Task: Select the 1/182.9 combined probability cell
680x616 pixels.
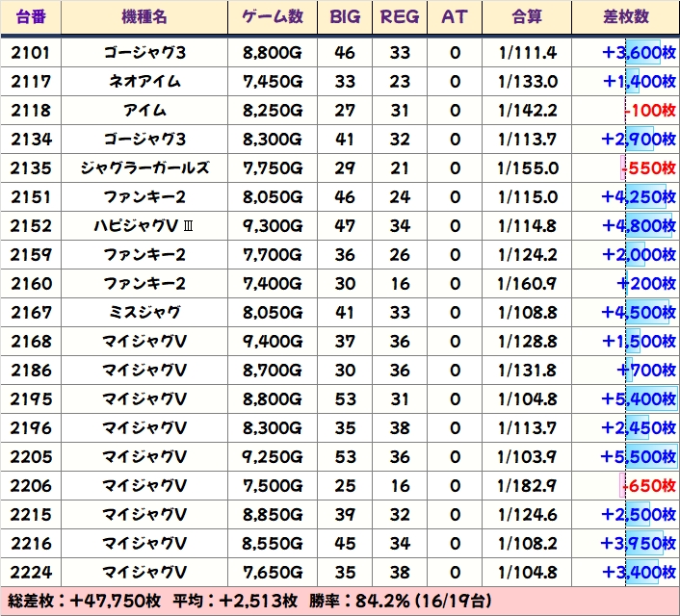Action: coord(527,486)
